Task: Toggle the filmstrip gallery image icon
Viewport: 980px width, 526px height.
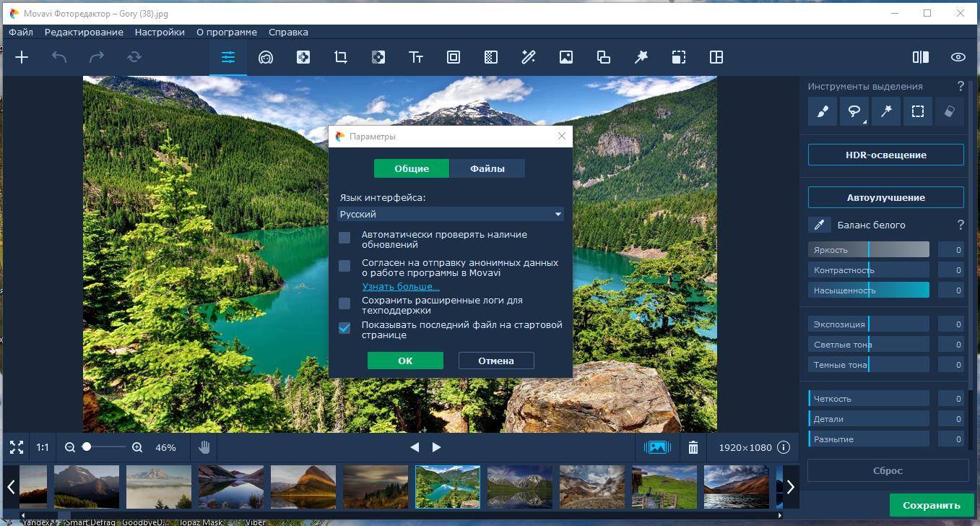Action: pos(657,447)
